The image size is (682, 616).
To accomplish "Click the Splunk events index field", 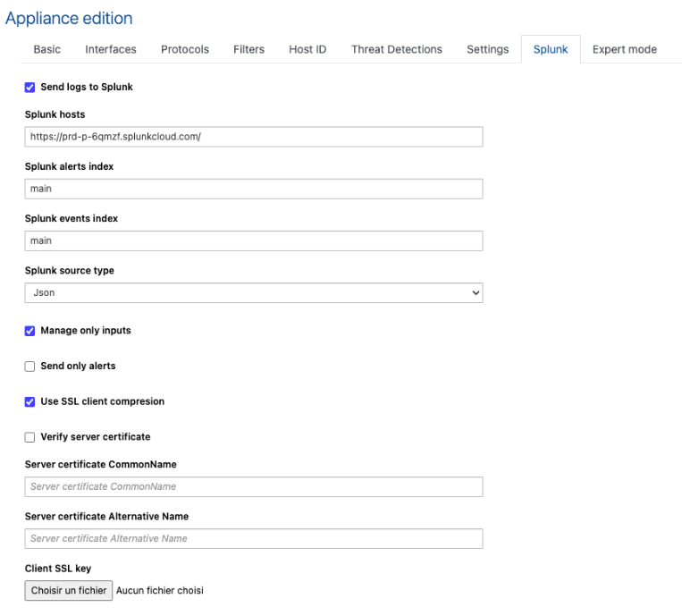I will [x=254, y=240].
